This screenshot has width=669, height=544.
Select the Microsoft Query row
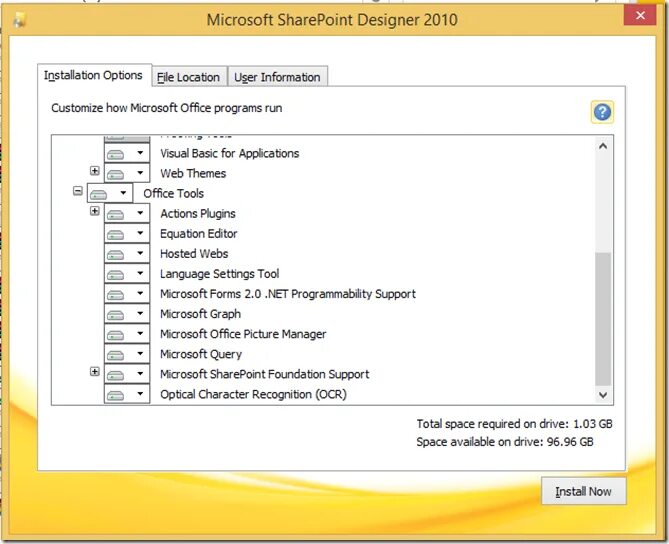[201, 354]
